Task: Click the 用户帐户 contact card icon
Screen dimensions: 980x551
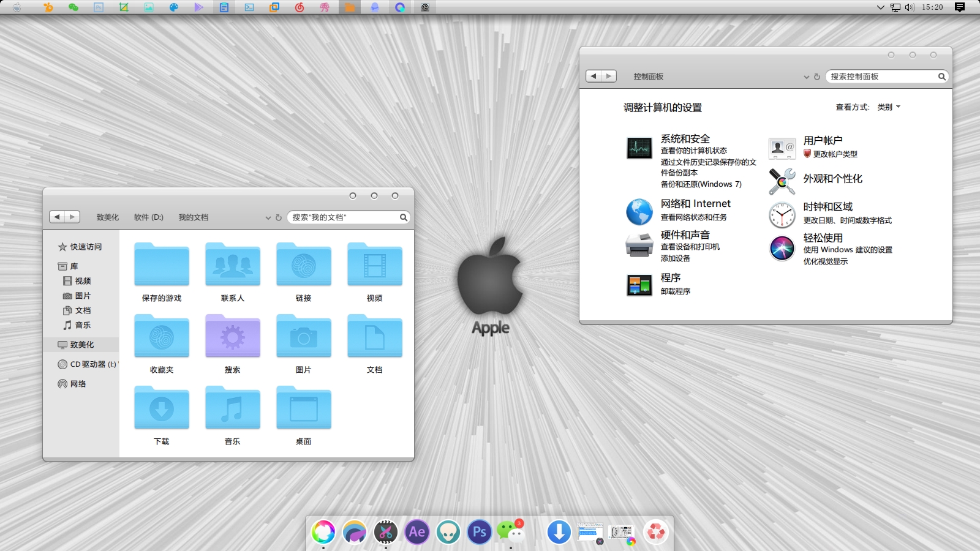Action: 782,148
